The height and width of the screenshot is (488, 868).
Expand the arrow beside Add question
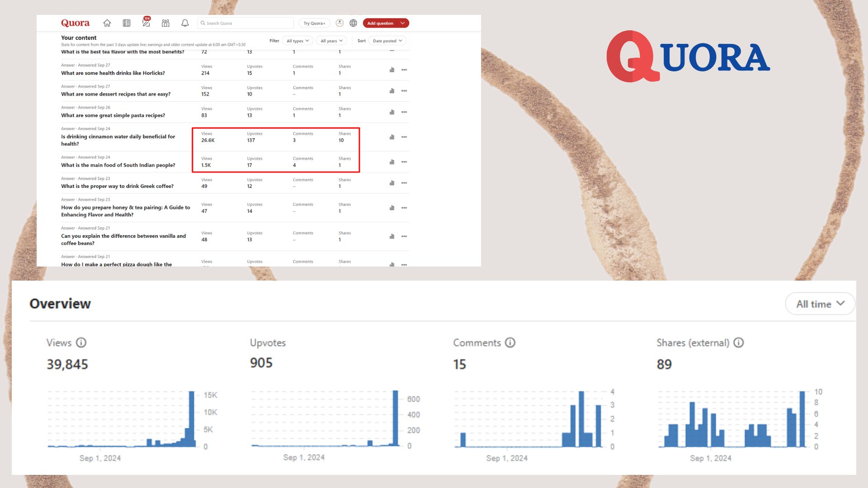pos(402,23)
